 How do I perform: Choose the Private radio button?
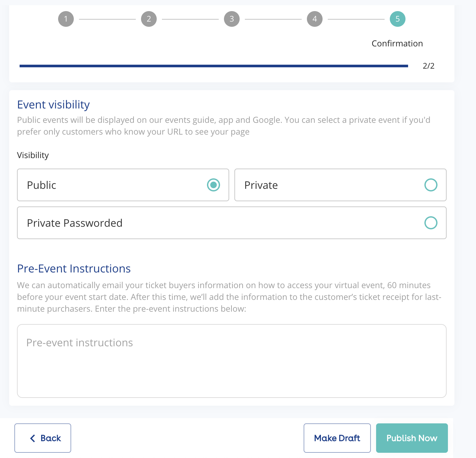(x=431, y=185)
